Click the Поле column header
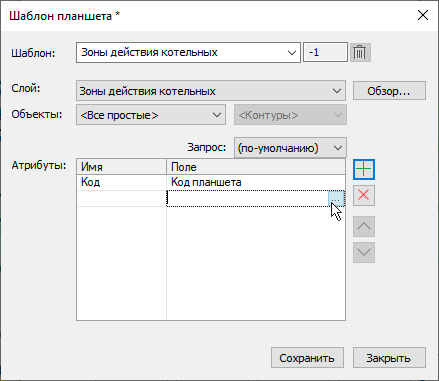 [x=256, y=167]
